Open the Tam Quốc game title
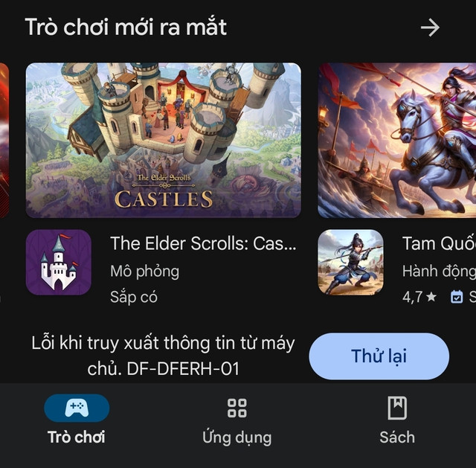Screen dimensions: 476x468 (439, 243)
